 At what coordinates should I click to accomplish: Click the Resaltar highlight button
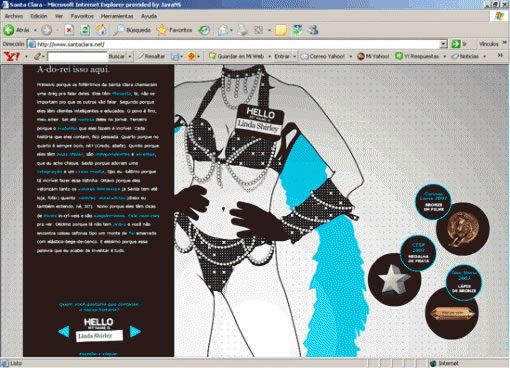tap(152, 56)
